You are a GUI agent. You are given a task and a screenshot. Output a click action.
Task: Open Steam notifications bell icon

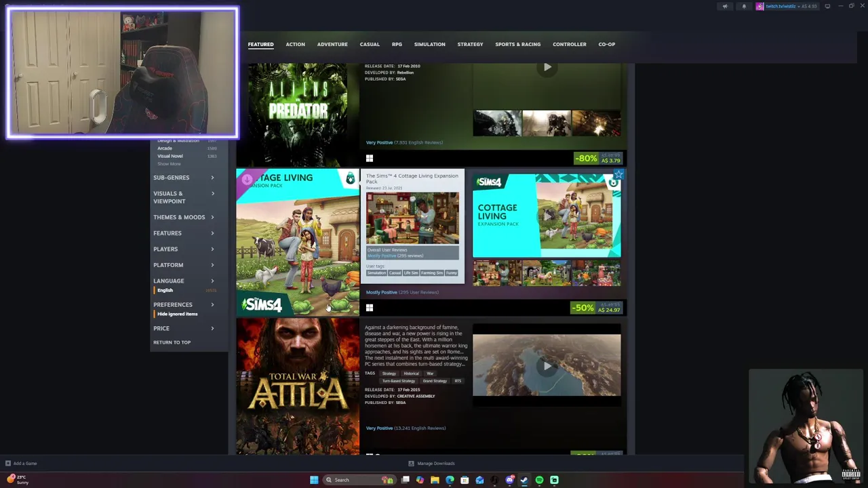[x=744, y=6]
